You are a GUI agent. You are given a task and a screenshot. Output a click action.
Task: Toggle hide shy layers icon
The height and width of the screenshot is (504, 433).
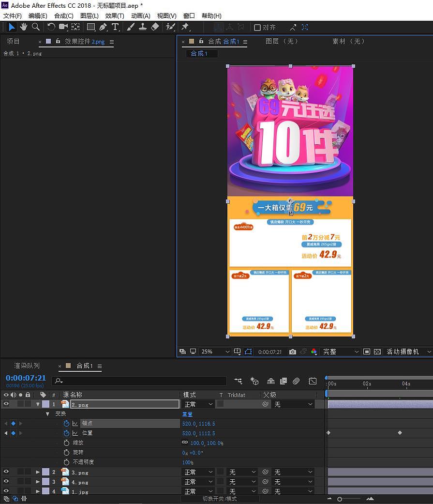coord(271,381)
